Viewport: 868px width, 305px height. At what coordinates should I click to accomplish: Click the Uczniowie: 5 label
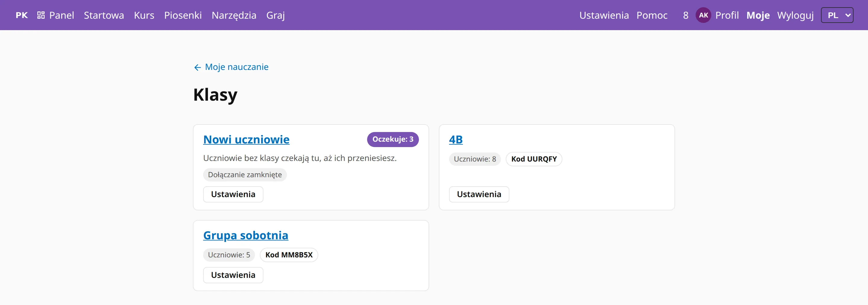click(x=229, y=255)
